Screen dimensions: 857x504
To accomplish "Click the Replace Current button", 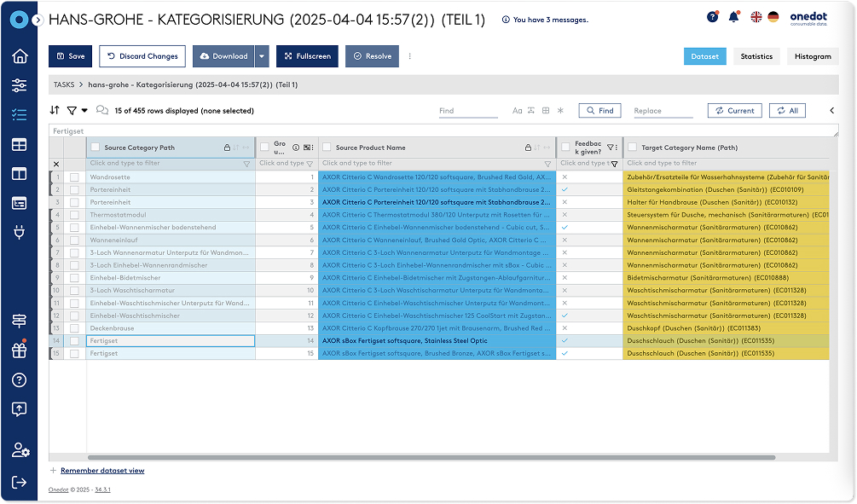I will click(x=734, y=110).
